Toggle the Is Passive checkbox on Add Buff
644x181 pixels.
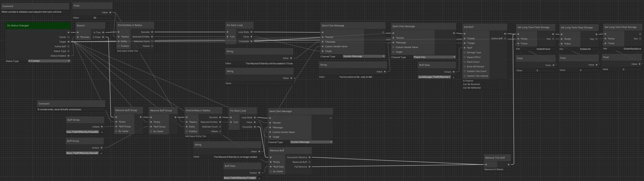pyautogui.click(x=484, y=81)
